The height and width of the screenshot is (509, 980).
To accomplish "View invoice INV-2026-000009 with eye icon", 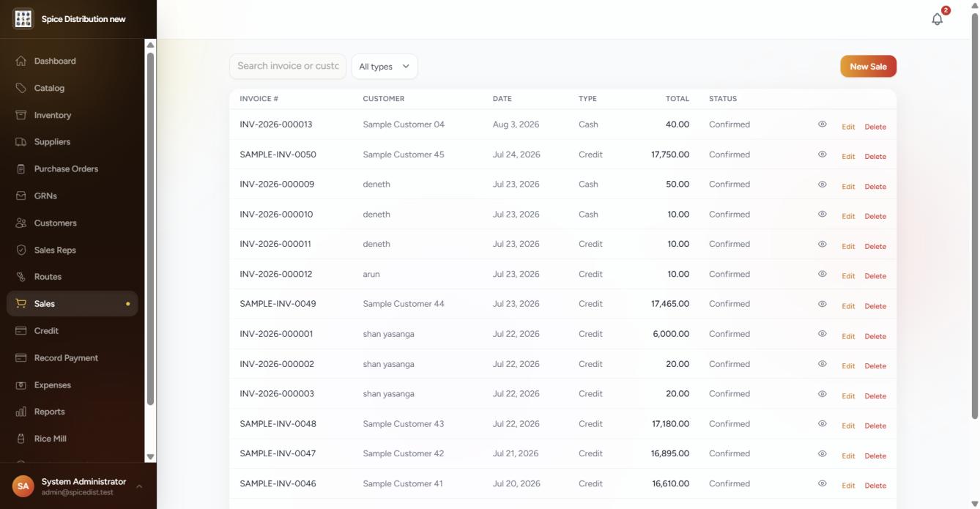I will 822,185.
